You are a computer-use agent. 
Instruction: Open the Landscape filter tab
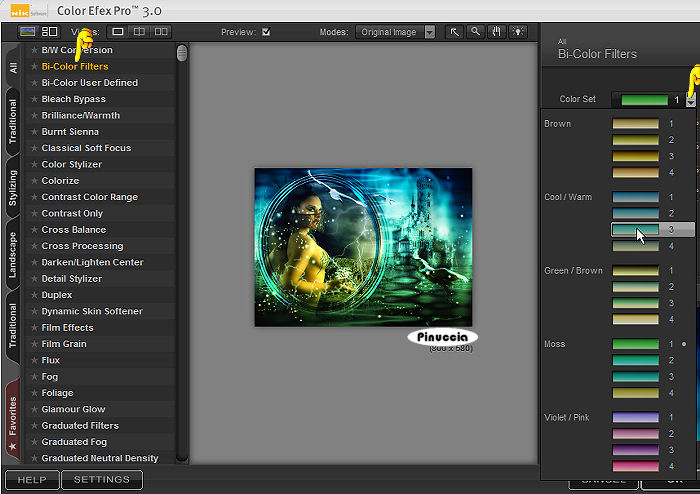[x=13, y=256]
